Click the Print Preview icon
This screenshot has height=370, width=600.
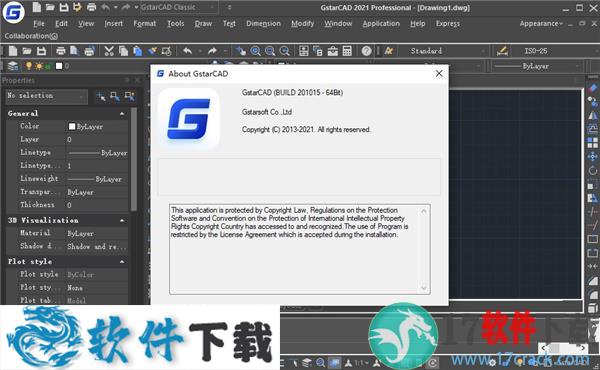click(x=74, y=51)
